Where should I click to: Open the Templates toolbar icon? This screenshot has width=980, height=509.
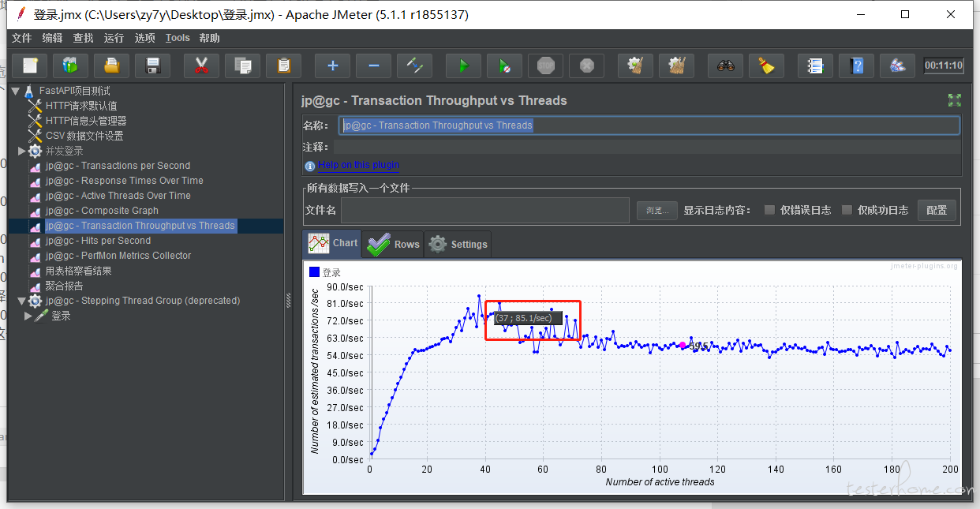tap(71, 65)
